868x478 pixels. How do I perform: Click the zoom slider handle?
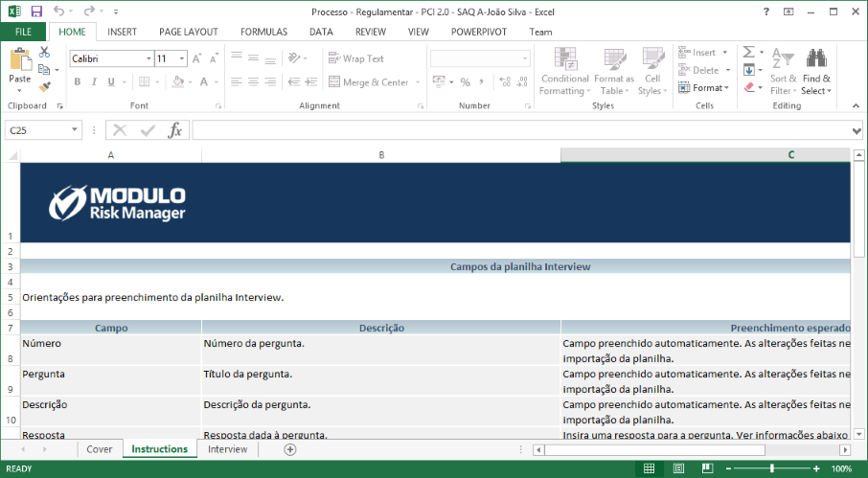pyautogui.click(x=771, y=468)
